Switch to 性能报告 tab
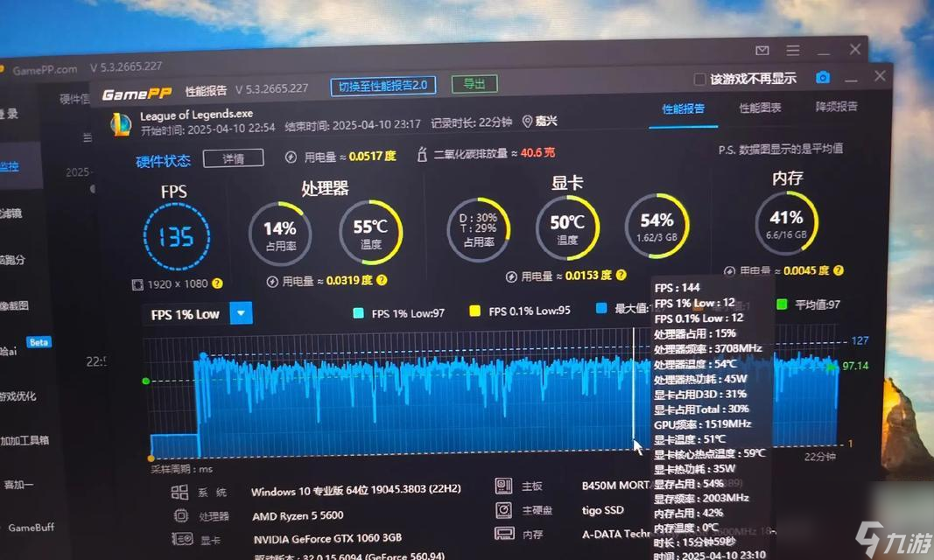Screen dimensions: 934x560 coord(684,108)
